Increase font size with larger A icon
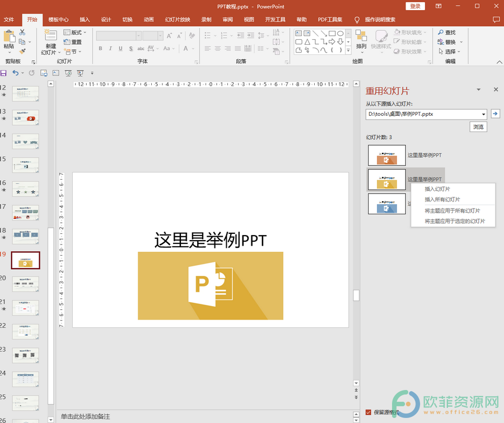This screenshot has width=504, height=423. (169, 35)
